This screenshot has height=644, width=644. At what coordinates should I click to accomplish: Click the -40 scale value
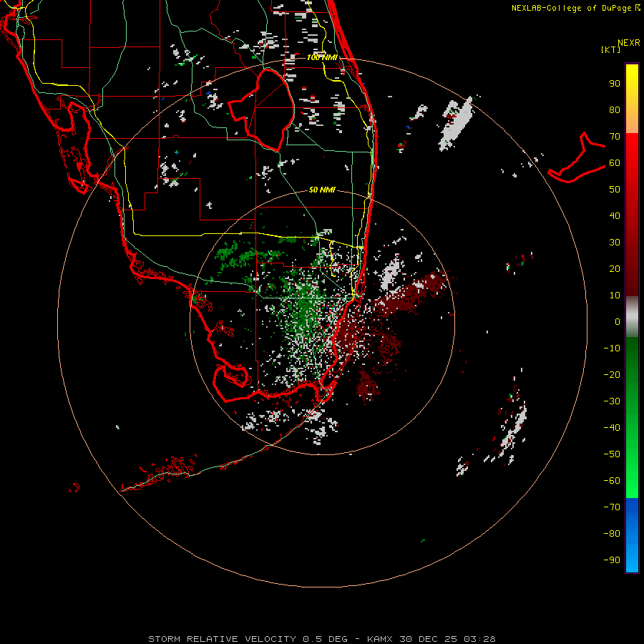coord(612,428)
